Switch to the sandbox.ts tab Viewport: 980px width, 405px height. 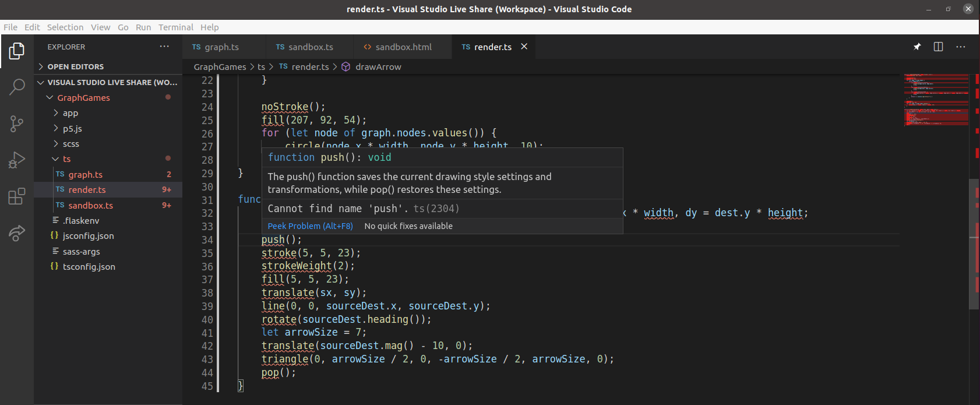311,47
